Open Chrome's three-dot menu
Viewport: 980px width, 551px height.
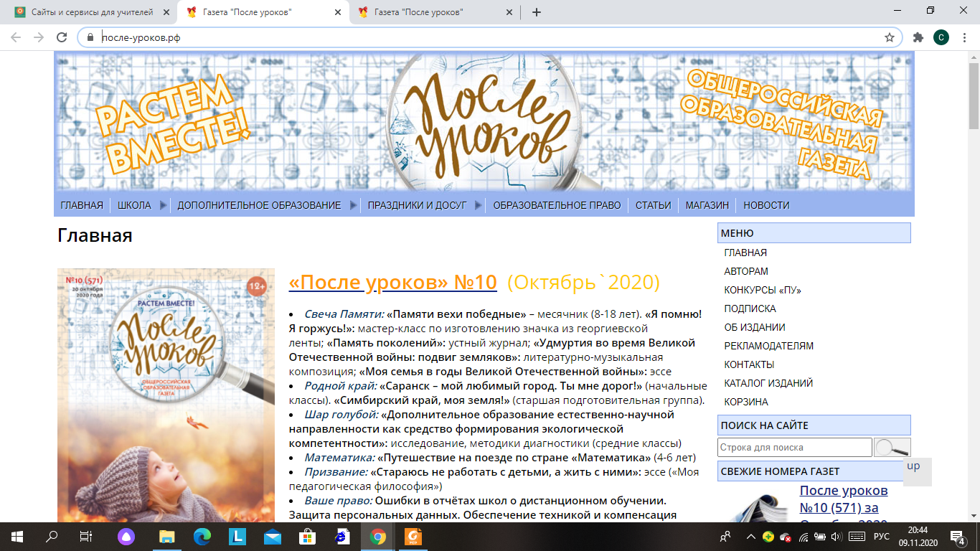click(x=964, y=37)
